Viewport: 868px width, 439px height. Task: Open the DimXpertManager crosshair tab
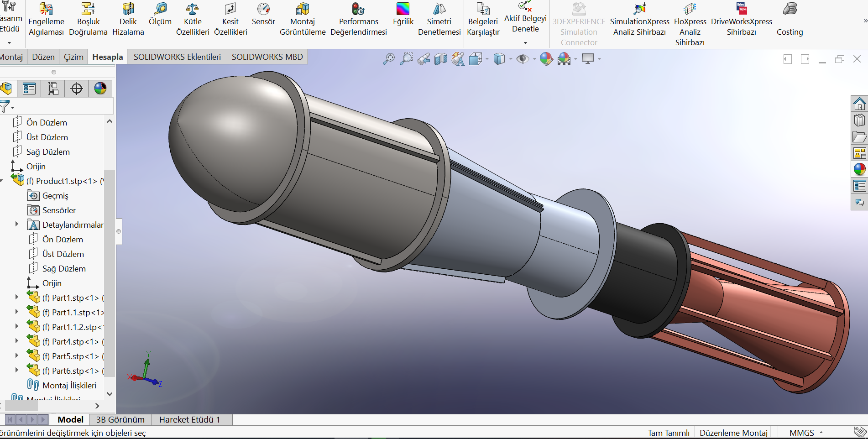77,89
